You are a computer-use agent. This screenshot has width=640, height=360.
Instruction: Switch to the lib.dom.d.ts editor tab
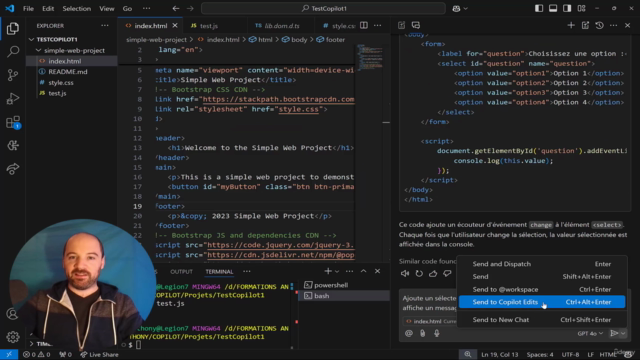coord(282,26)
